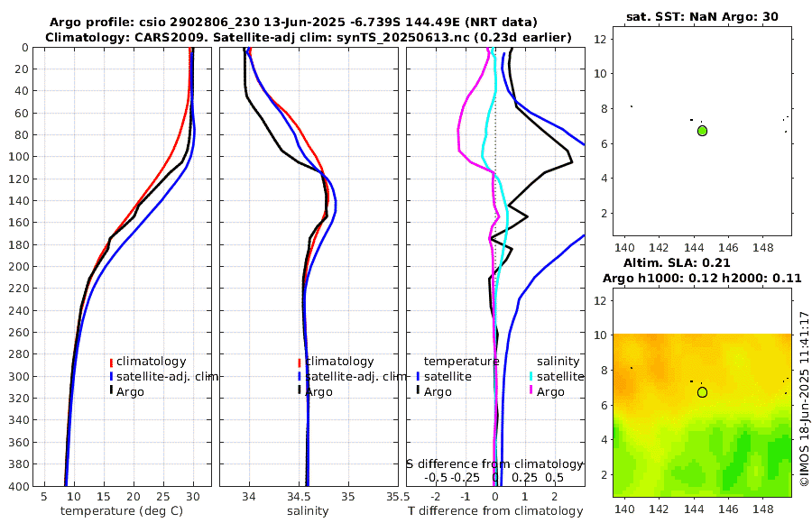Click the black Argo swatch in temperature legend
The image size is (812, 523).
coord(111,391)
